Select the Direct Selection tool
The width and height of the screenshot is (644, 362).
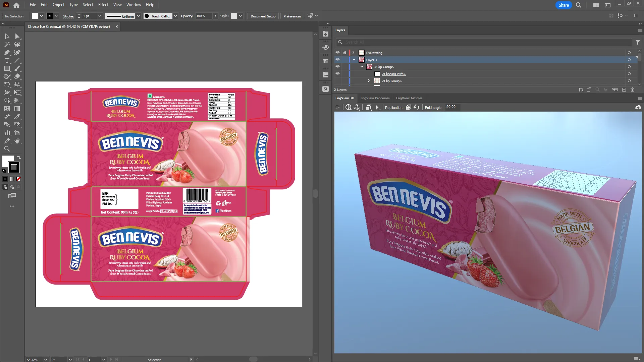[17, 36]
